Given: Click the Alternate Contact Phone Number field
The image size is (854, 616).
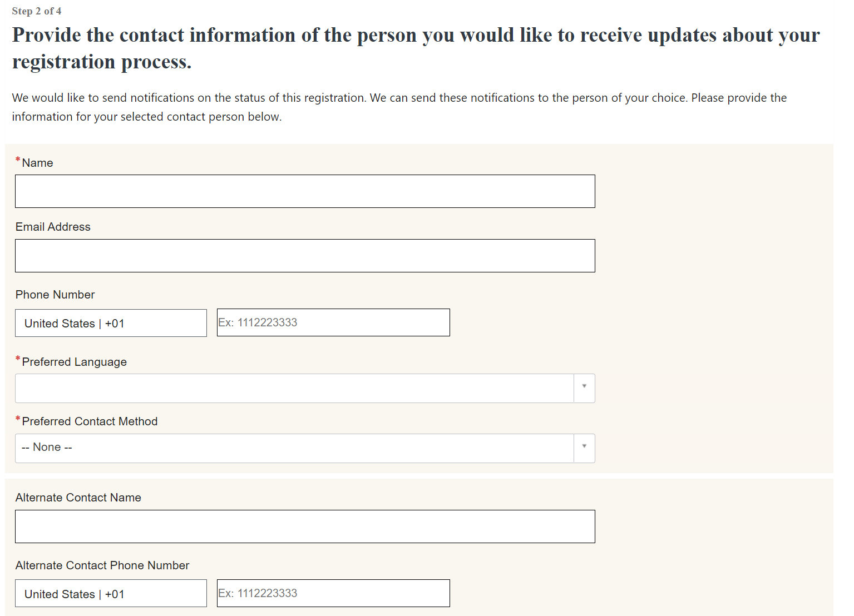Looking at the screenshot, I should pyautogui.click(x=333, y=593).
